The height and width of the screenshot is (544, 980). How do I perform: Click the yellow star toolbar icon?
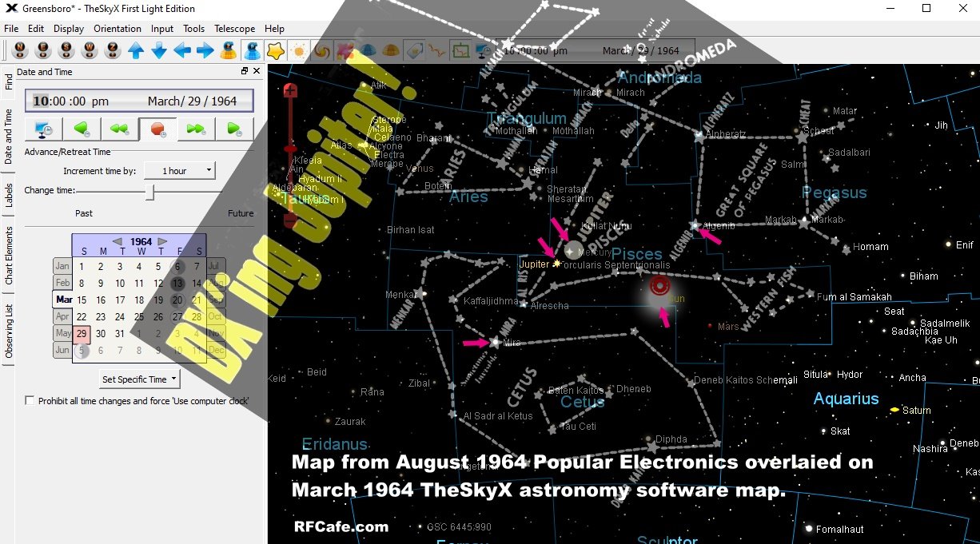tap(276, 51)
